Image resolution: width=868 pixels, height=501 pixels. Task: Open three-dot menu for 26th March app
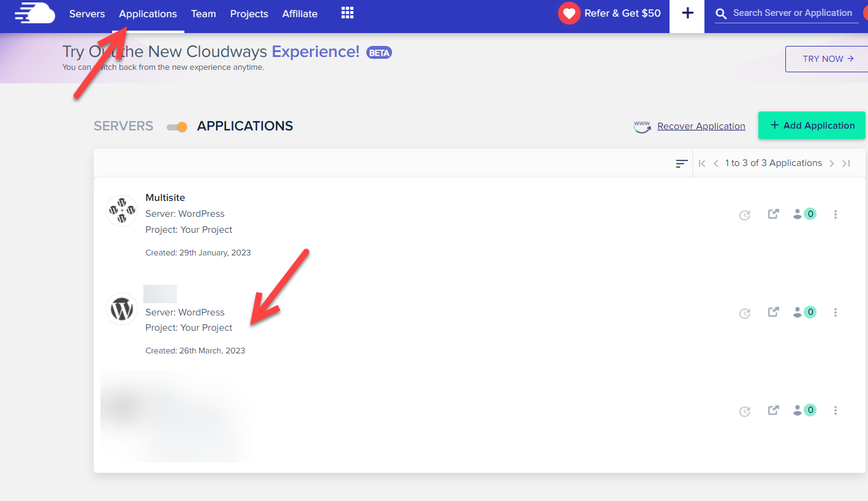click(x=836, y=312)
